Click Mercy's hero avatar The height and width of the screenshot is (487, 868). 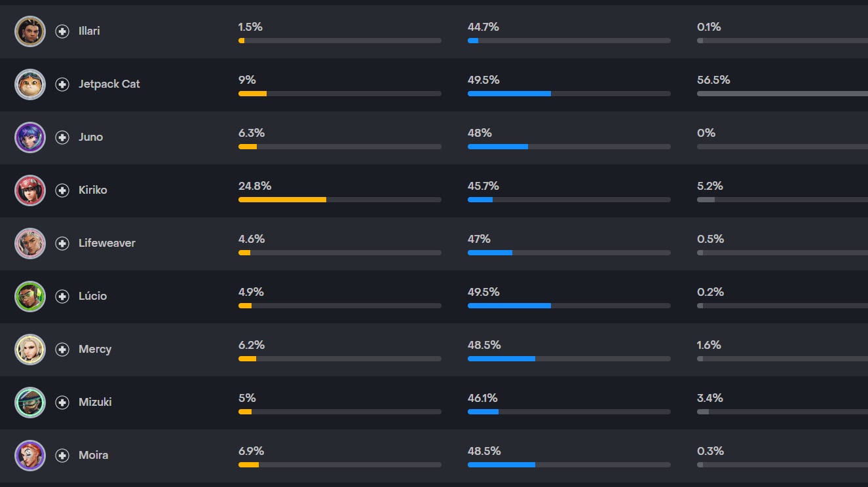coord(30,350)
